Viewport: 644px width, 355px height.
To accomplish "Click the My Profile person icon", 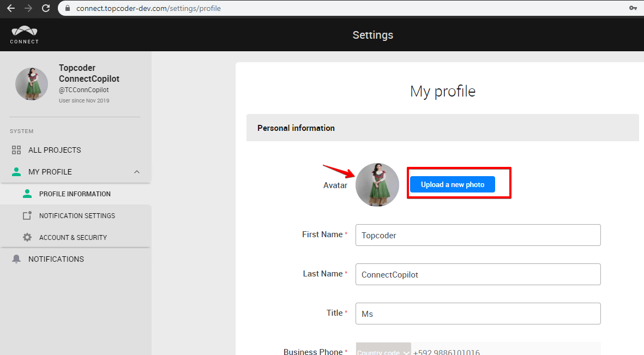I will coord(16,172).
